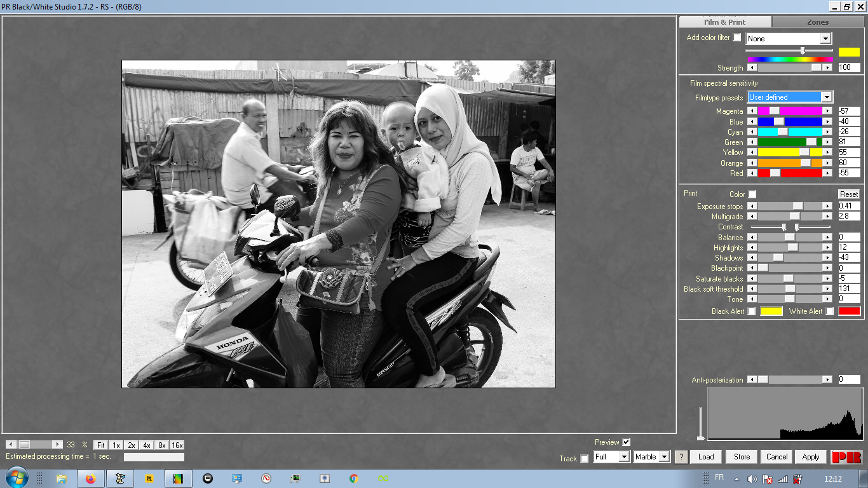This screenshot has width=868, height=488.
Task: Click right arrow of zoom slider
Action: [x=57, y=445]
